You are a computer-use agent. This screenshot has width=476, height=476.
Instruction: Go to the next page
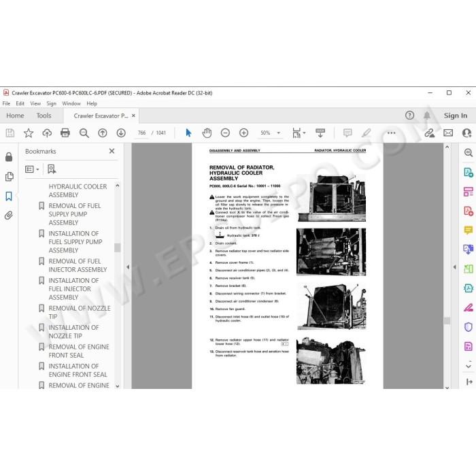[121, 133]
